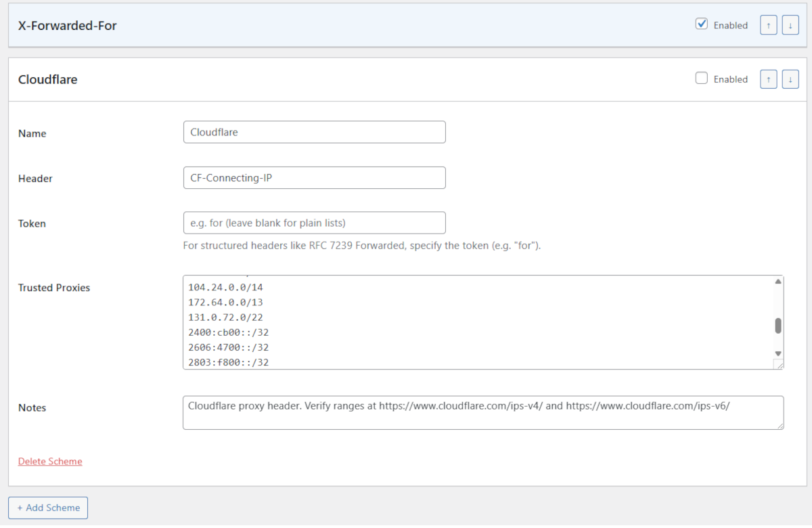Expand the Cloudflare scheme header
The image size is (812, 528).
click(49, 79)
